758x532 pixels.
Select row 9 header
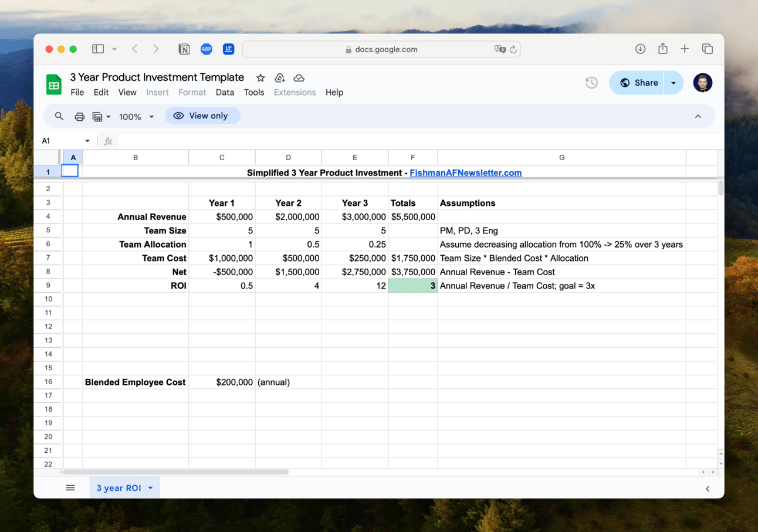coord(48,286)
